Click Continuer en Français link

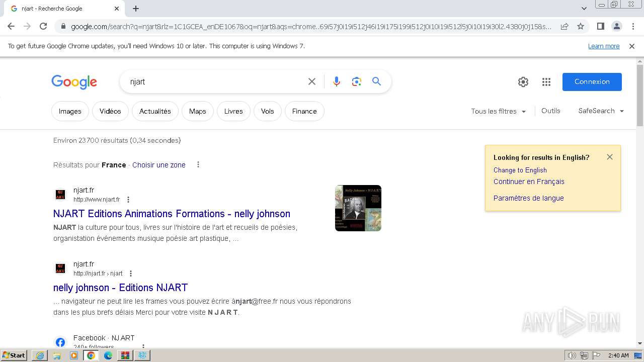[x=529, y=182]
